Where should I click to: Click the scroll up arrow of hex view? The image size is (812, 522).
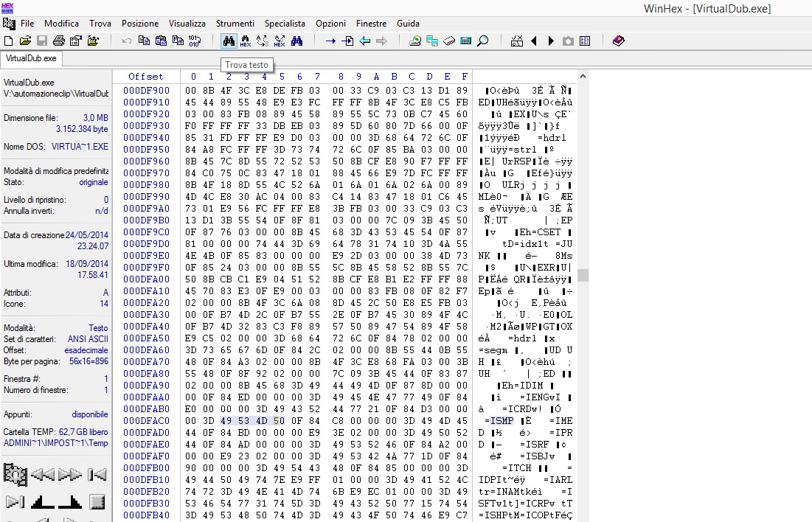[583, 76]
